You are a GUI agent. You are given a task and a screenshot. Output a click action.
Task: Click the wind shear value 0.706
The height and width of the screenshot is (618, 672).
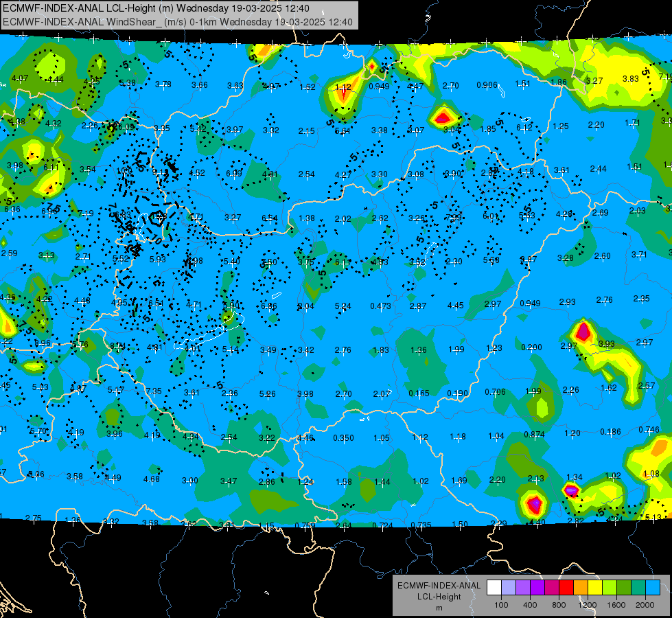(495, 392)
